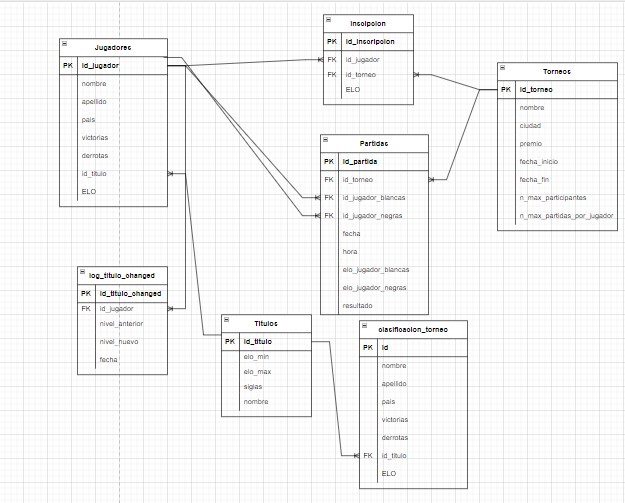Click the id_jugador primary key row in Jugadores
This screenshot has width=625, height=503.
(100, 65)
